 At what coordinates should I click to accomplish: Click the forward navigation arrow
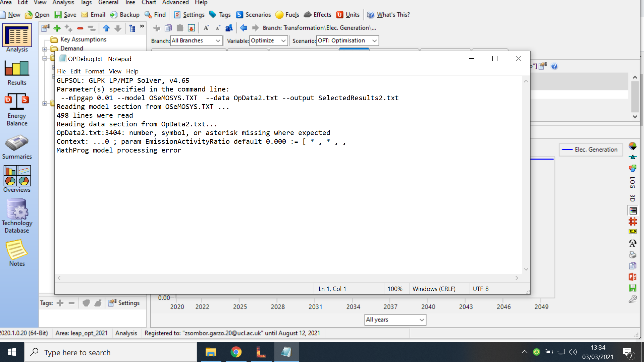click(255, 28)
